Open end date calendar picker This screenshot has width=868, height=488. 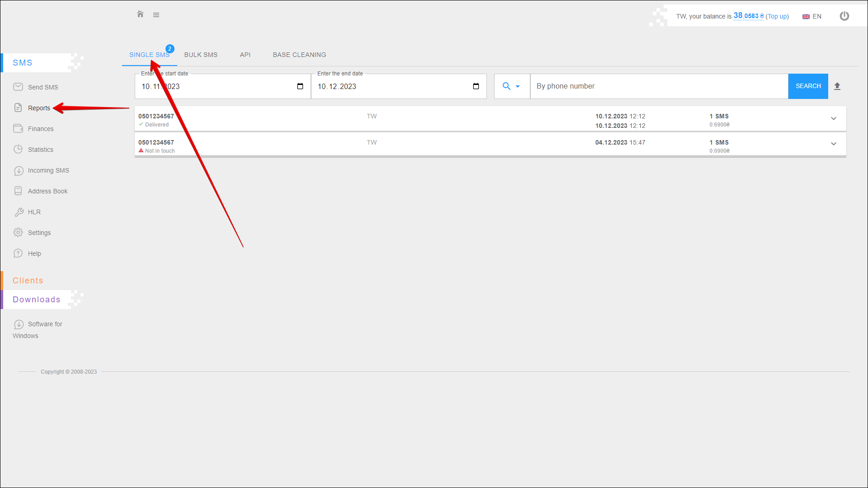click(x=476, y=86)
